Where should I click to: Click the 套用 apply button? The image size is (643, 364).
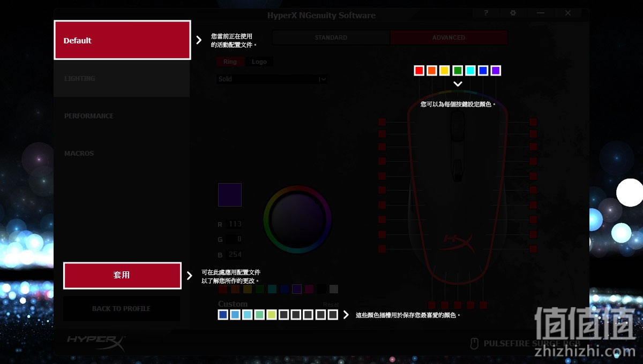click(122, 275)
